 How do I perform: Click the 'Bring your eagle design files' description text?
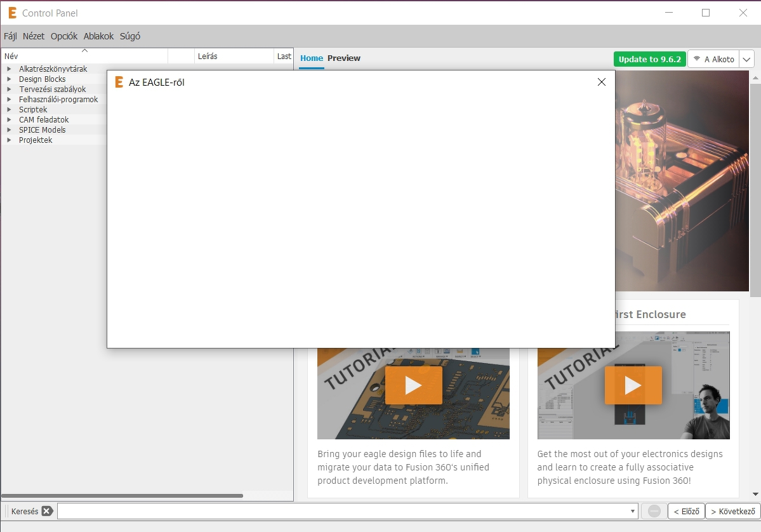pyautogui.click(x=403, y=467)
